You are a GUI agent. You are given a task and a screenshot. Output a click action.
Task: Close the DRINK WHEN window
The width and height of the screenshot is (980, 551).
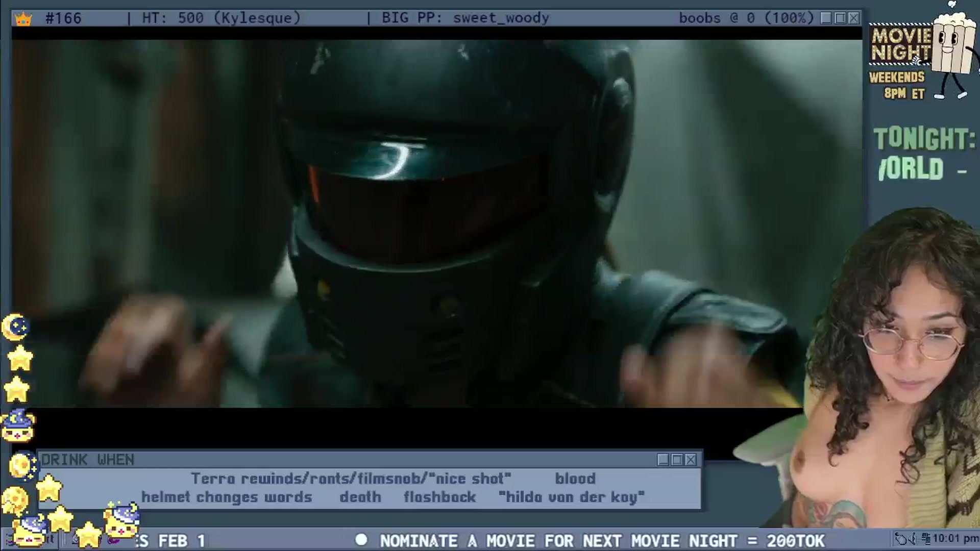(x=691, y=460)
